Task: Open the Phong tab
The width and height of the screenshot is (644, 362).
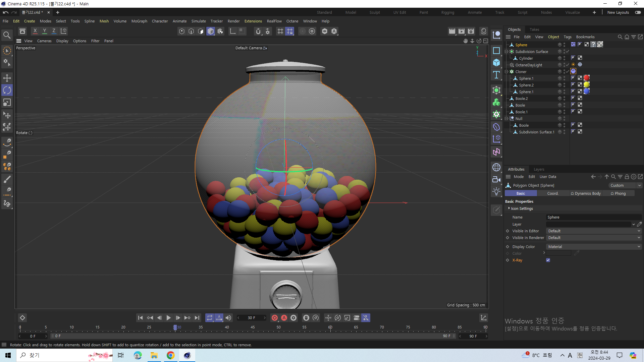Action: pyautogui.click(x=618, y=193)
